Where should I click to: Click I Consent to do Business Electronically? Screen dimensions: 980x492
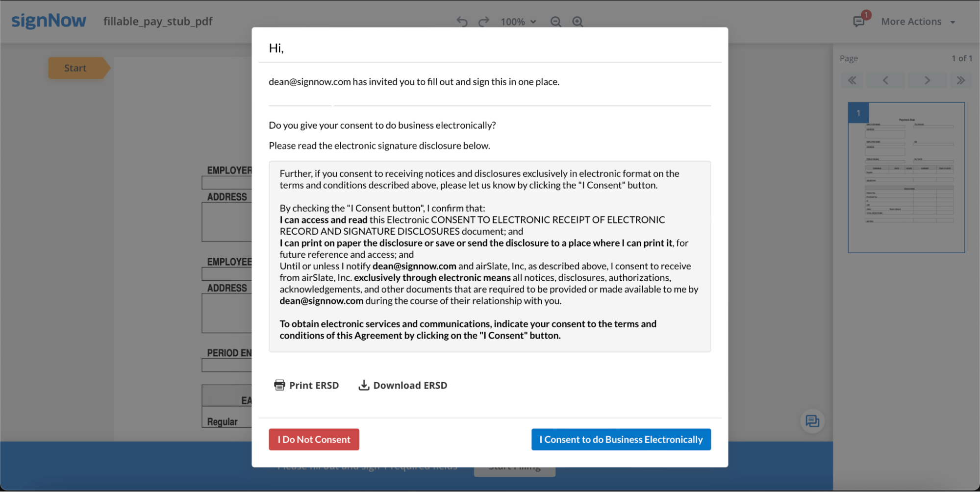click(621, 440)
